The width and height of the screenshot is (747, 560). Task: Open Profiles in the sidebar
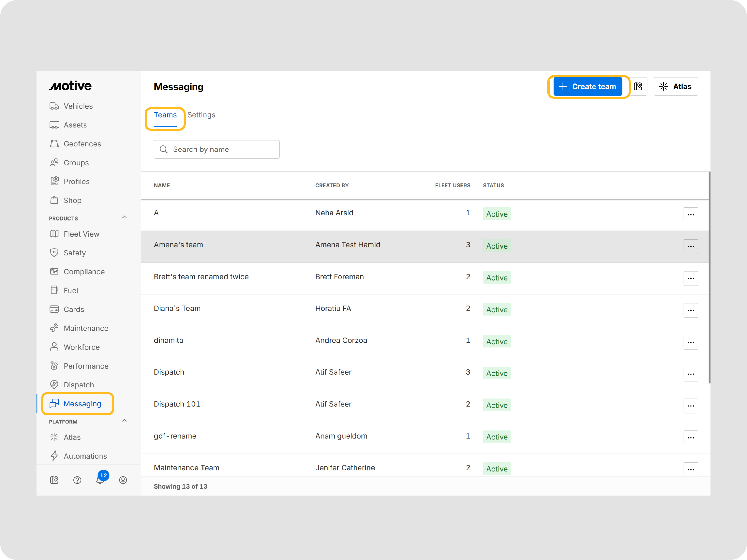(70, 182)
